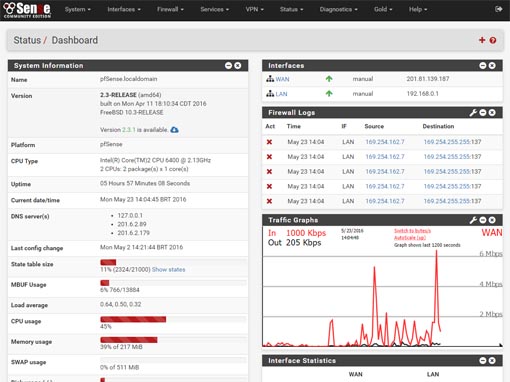Close the Traffic Graphs widget
Screen dimensions: 510x382
(492, 220)
